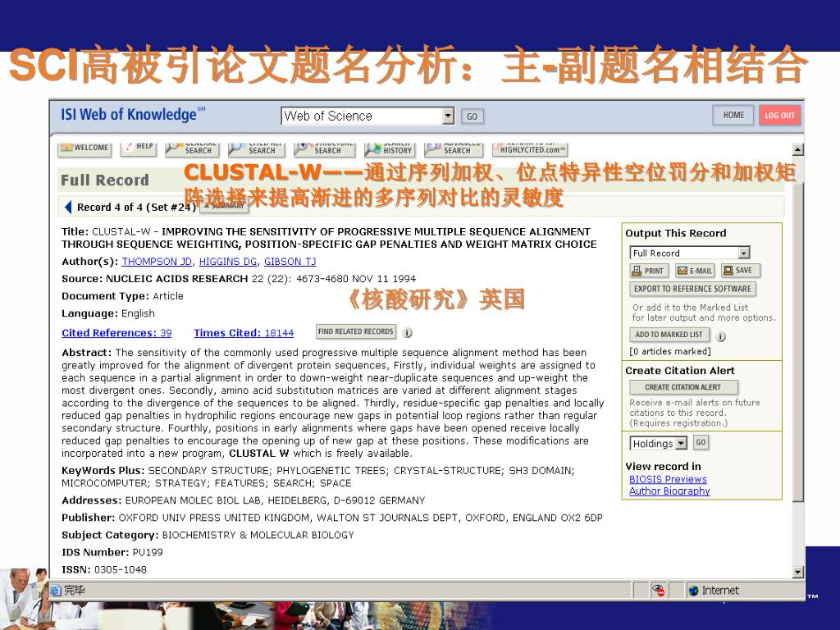Viewport: 840px width, 630px height.
Task: E-mail this record
Action: [x=694, y=271]
